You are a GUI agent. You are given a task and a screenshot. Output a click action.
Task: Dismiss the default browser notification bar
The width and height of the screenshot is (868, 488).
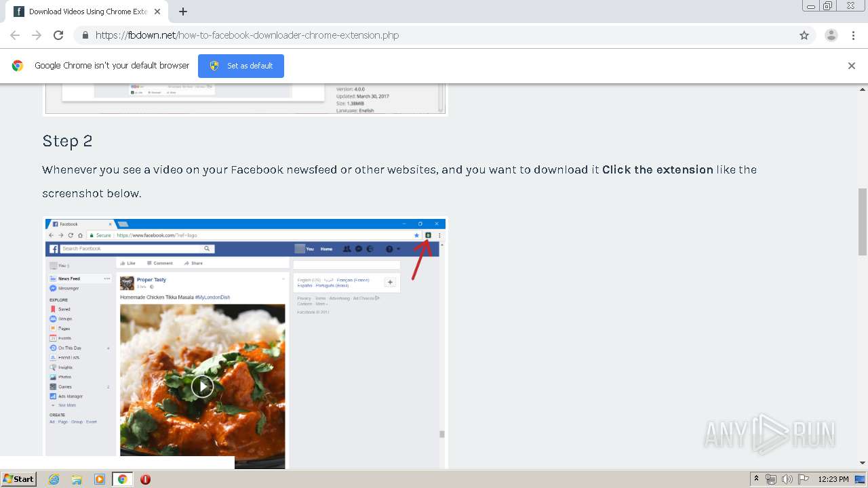click(852, 66)
